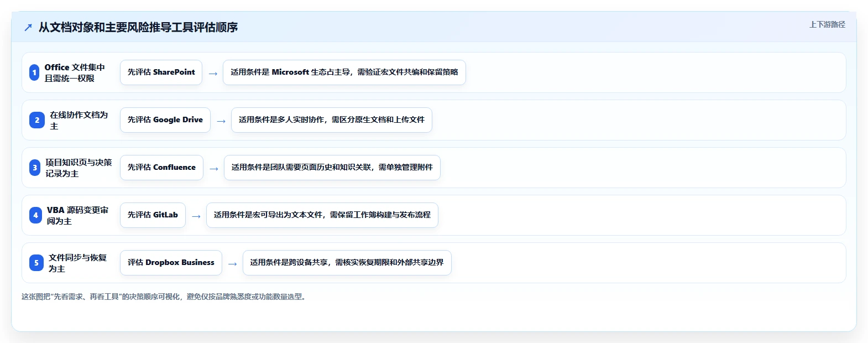Viewport: 868px width, 343px height.
Task: Click the text Office 文件集中且需统一权限
Action: (x=75, y=72)
